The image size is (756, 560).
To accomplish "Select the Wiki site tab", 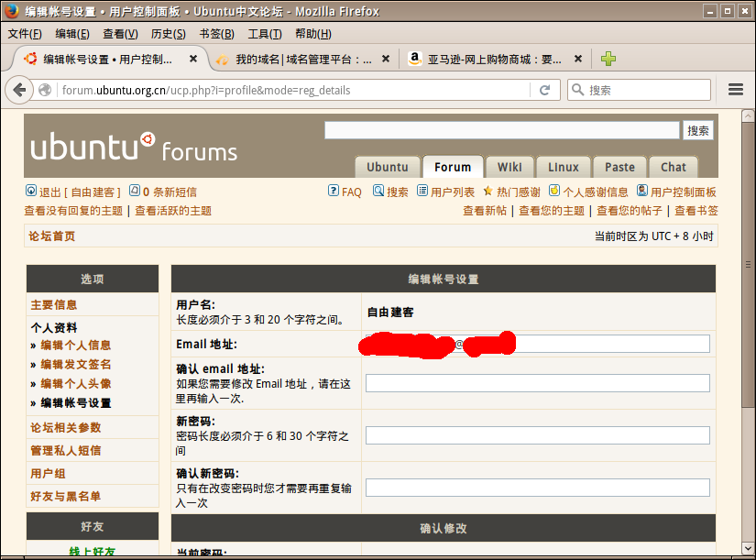I will [509, 167].
